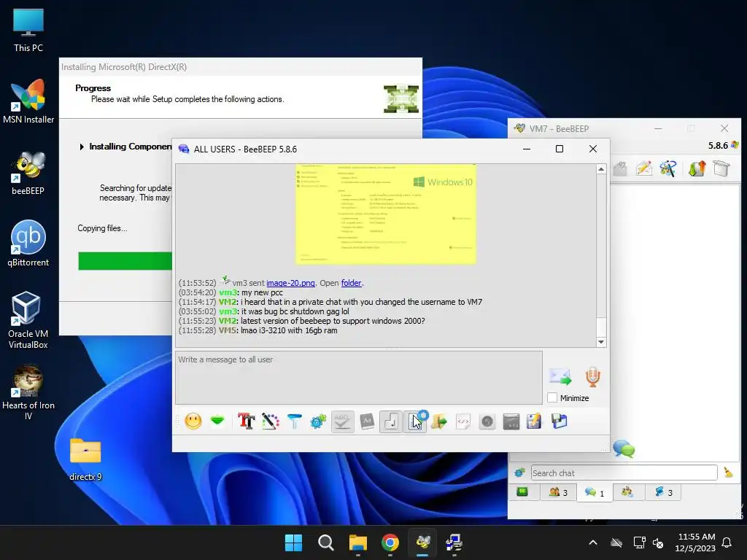Screen dimensions: 747x560
Task: Open Google Chrome from taskbar
Action: point(390,542)
